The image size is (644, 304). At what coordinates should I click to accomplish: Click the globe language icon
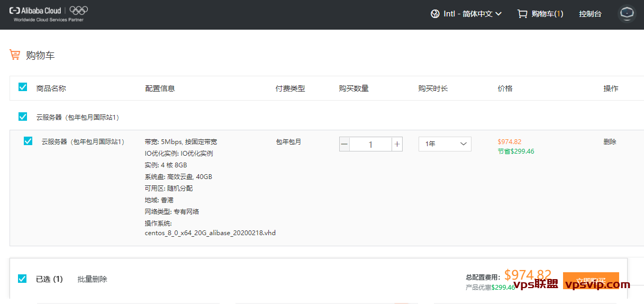(x=435, y=14)
